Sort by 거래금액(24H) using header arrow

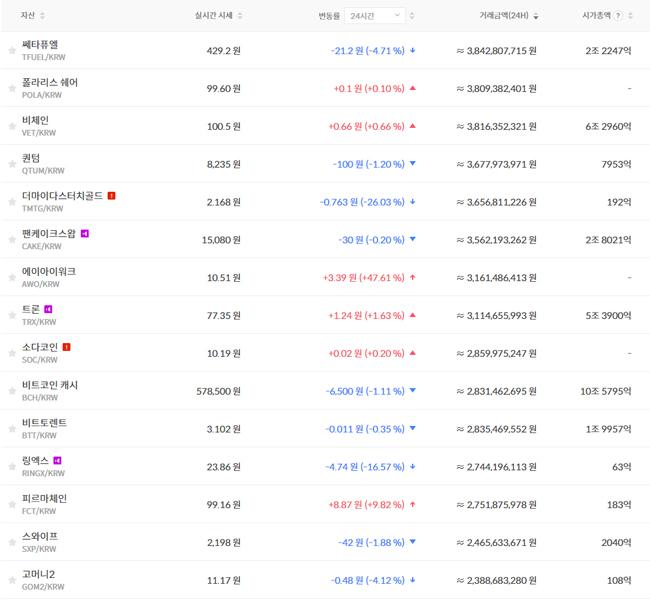click(536, 16)
